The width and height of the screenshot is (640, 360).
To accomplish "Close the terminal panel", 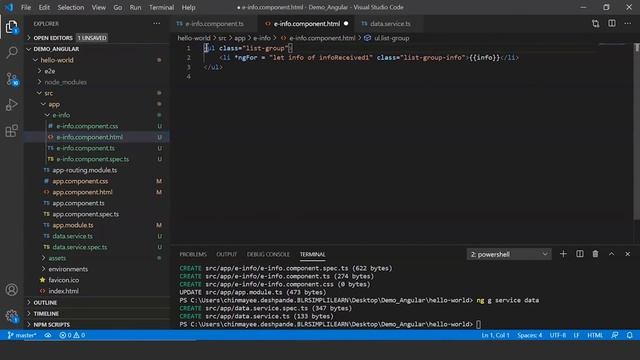I will tap(628, 254).
